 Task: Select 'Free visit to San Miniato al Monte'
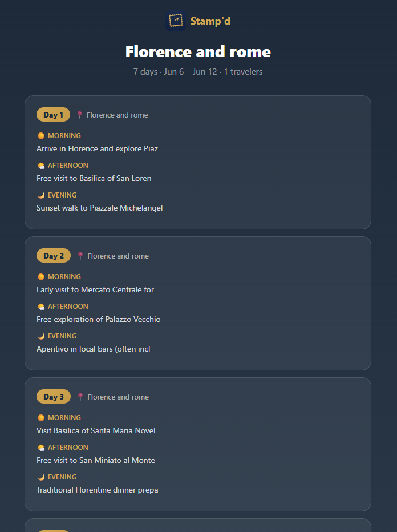pos(96,461)
